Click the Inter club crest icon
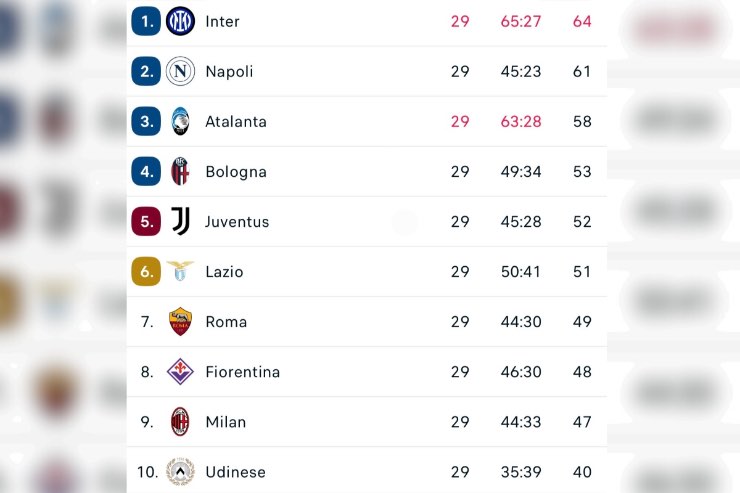740x493 pixels. pos(180,21)
